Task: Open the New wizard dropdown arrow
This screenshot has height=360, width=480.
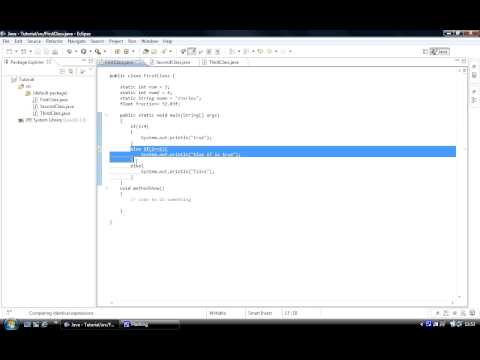Action: pos(16,51)
